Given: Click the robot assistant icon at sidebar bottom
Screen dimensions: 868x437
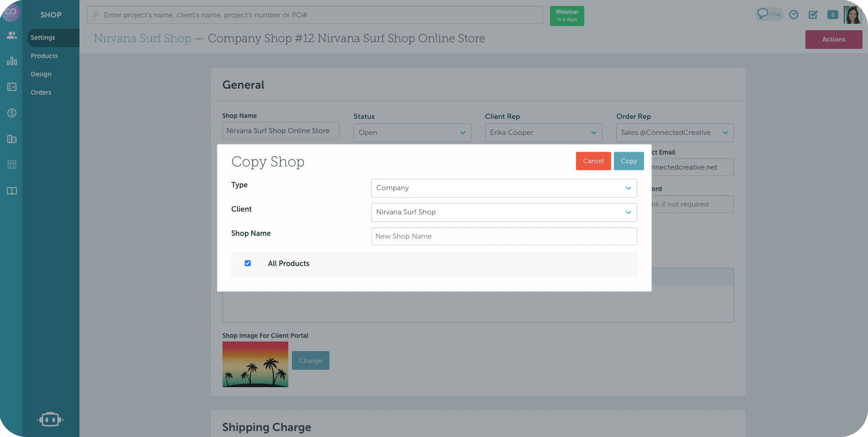Looking at the screenshot, I should (x=50, y=419).
